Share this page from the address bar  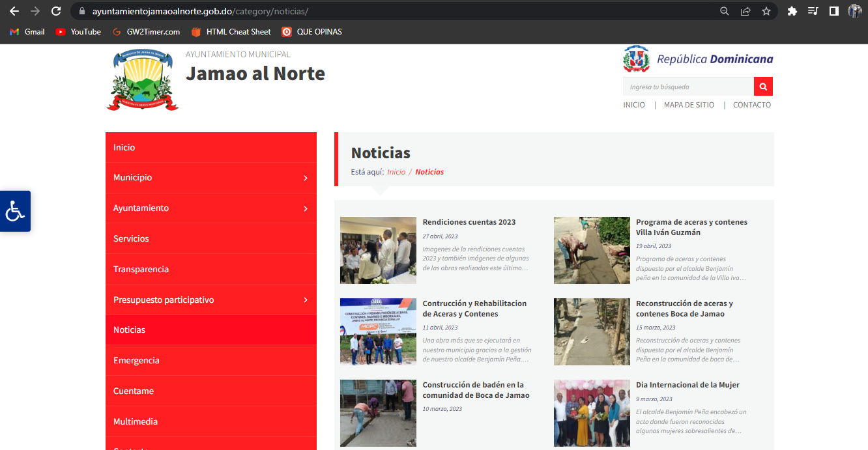745,11
